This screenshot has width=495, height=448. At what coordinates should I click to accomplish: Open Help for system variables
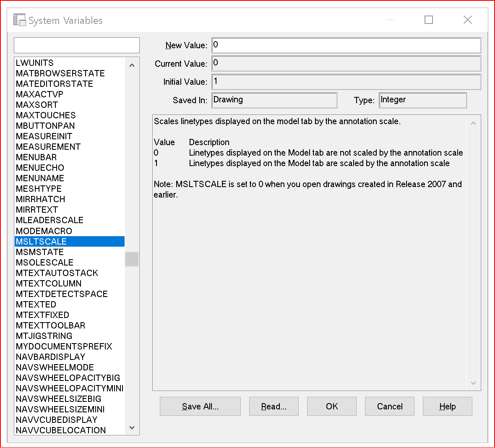447,406
